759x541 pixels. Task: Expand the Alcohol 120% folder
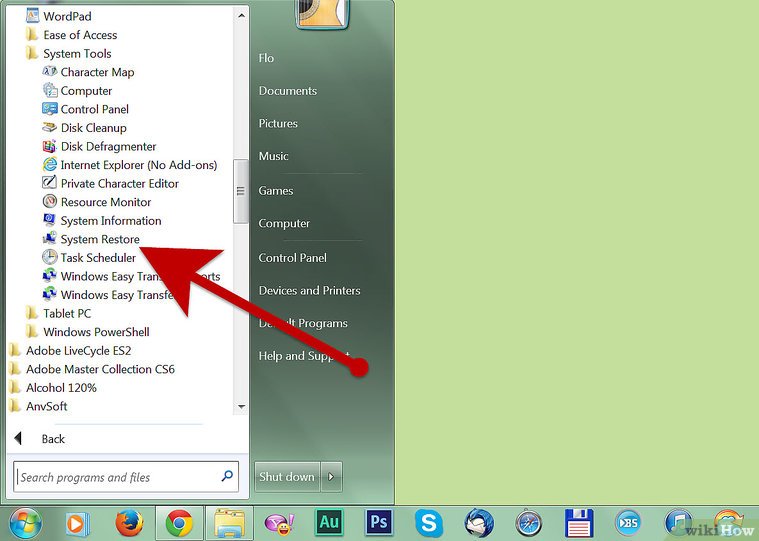(53, 388)
